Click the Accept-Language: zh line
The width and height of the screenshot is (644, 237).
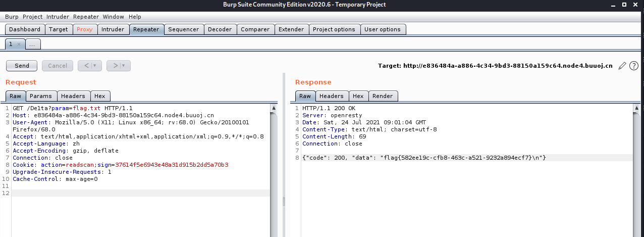pyautogui.click(x=46, y=144)
